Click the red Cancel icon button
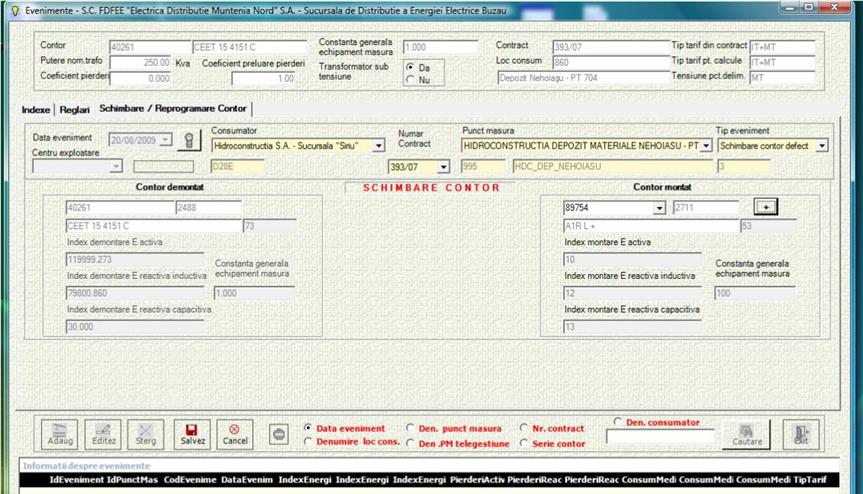863x494 pixels. 235,433
